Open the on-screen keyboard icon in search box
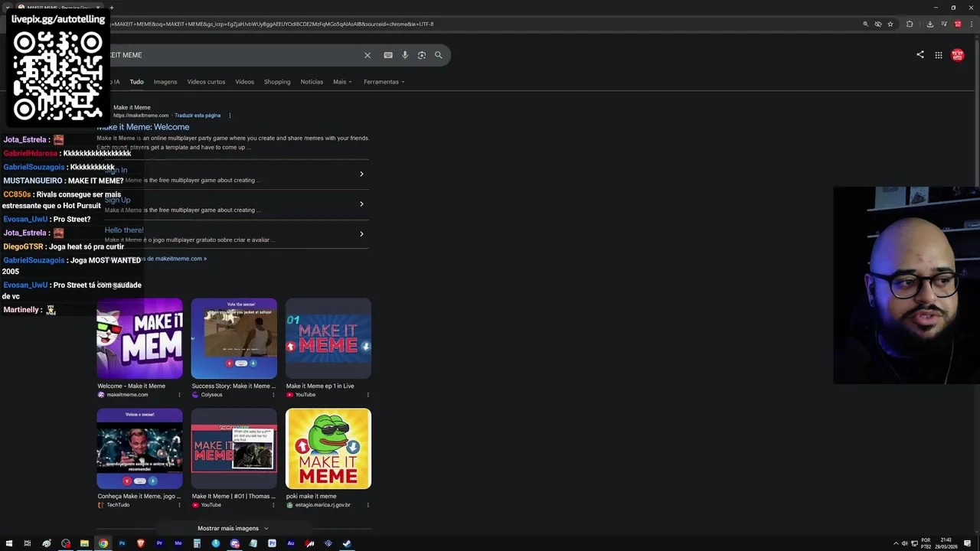The height and width of the screenshot is (551, 980). [388, 55]
